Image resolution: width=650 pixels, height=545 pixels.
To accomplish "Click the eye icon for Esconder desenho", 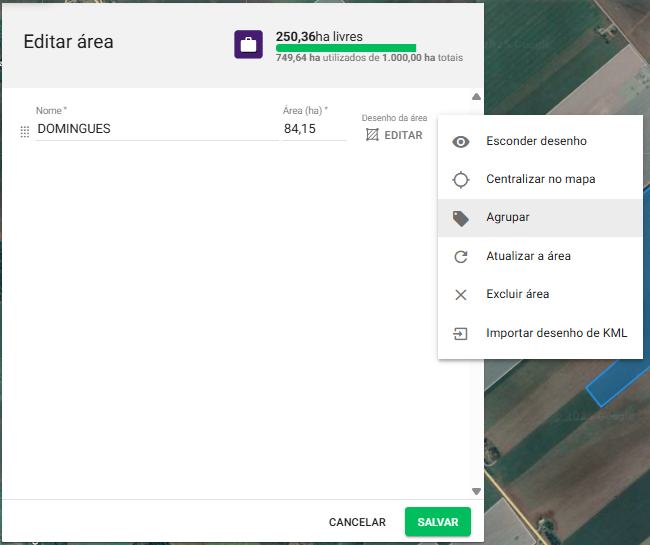I will point(460,142).
